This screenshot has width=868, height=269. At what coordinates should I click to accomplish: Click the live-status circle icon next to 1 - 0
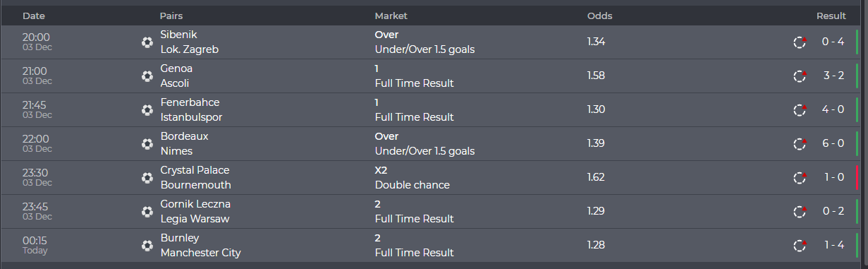click(x=800, y=178)
